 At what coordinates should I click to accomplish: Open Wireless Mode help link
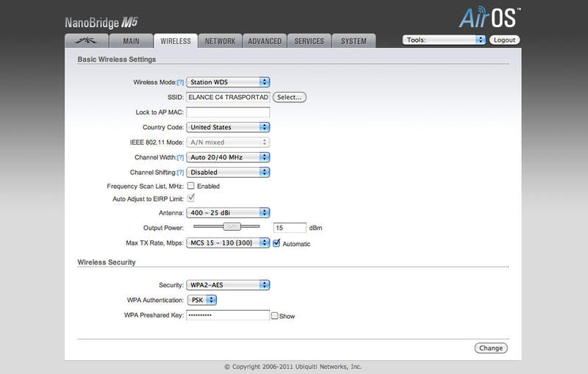coord(180,82)
